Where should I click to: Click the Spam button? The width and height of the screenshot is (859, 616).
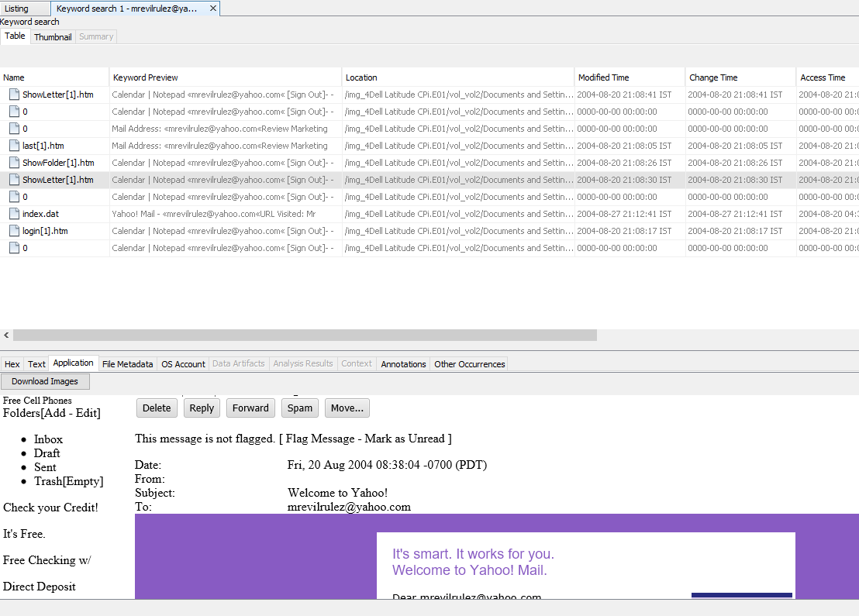[300, 408]
